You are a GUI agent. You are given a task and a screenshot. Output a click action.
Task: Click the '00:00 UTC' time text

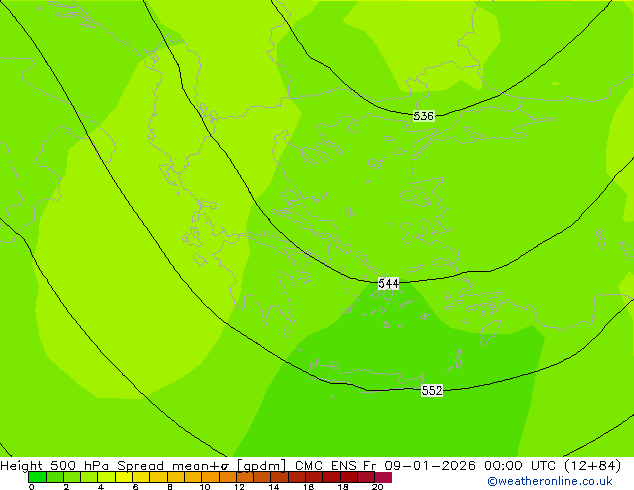coord(522,465)
